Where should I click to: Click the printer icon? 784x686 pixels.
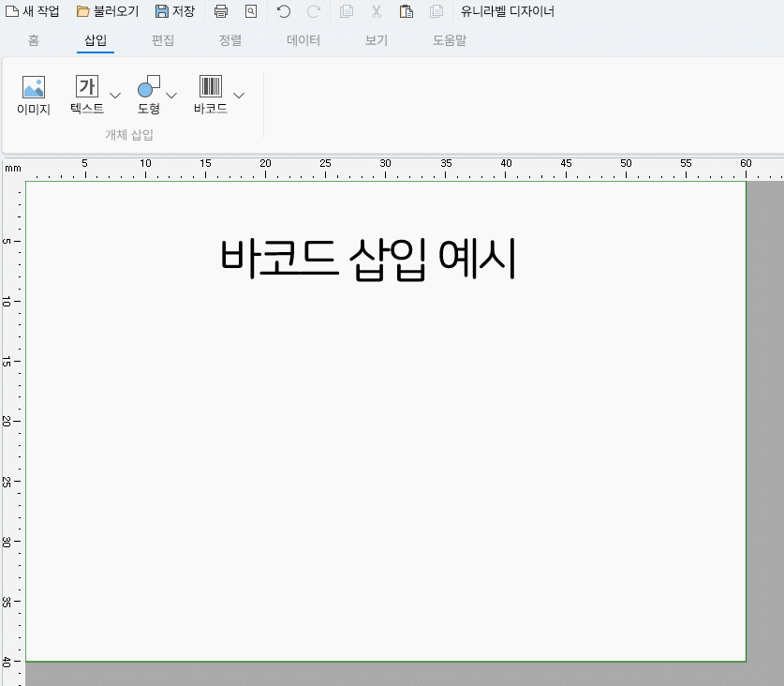[x=220, y=11]
